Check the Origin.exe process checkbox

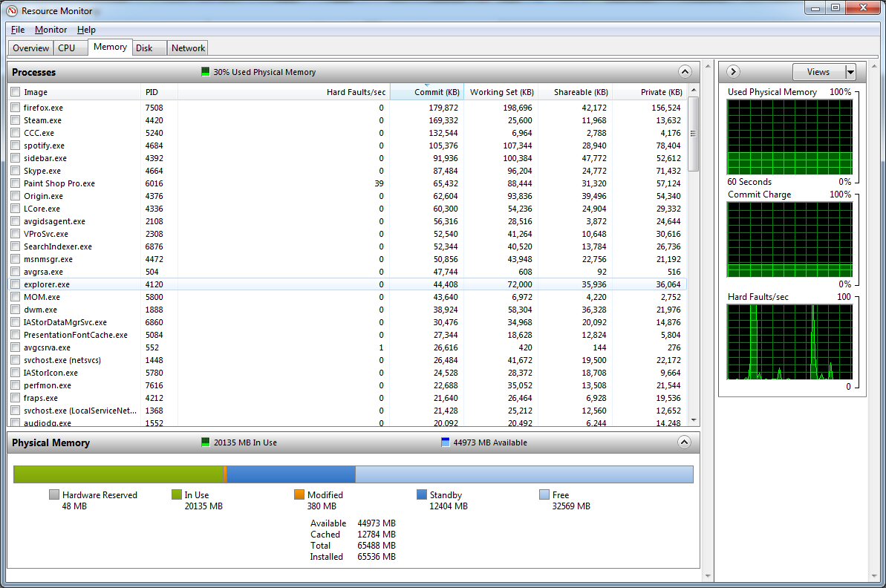click(x=16, y=196)
